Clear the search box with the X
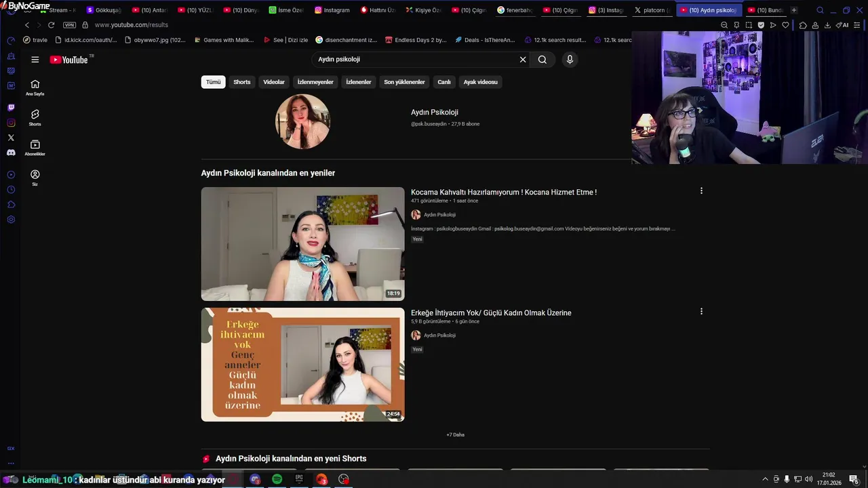The width and height of the screenshot is (868, 488). (523, 60)
